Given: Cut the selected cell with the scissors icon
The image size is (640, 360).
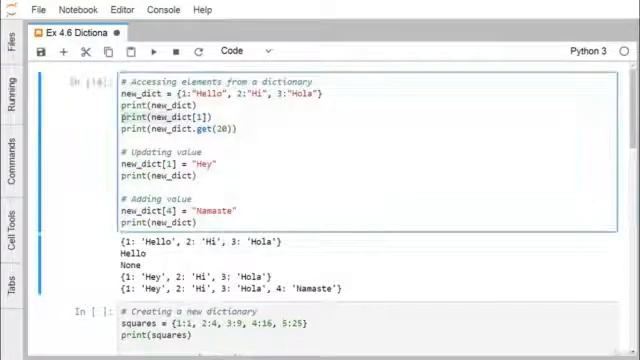Looking at the screenshot, I should point(86,52).
